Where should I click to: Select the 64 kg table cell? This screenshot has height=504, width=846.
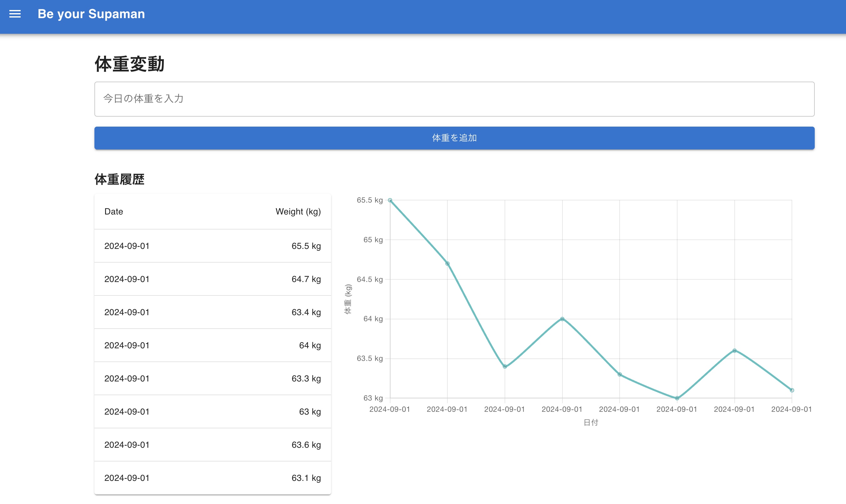pos(310,345)
